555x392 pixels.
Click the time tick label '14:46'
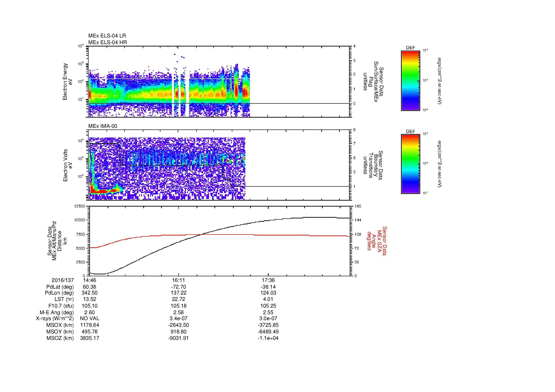[x=89, y=280]
